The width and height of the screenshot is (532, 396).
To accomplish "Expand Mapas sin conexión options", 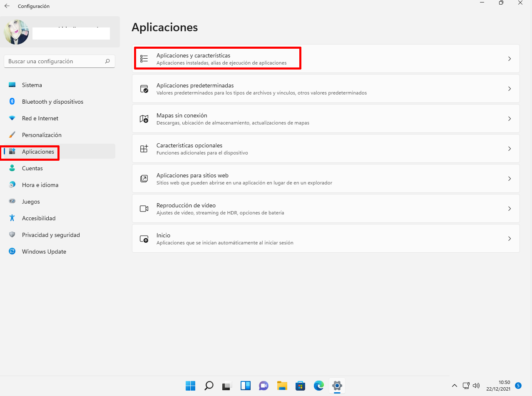I will tap(326, 118).
